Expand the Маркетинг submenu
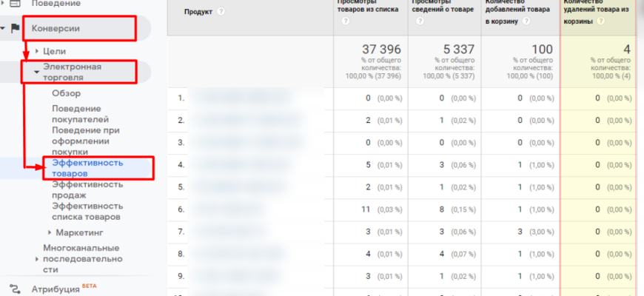The width and height of the screenshot is (644, 296). [x=49, y=232]
